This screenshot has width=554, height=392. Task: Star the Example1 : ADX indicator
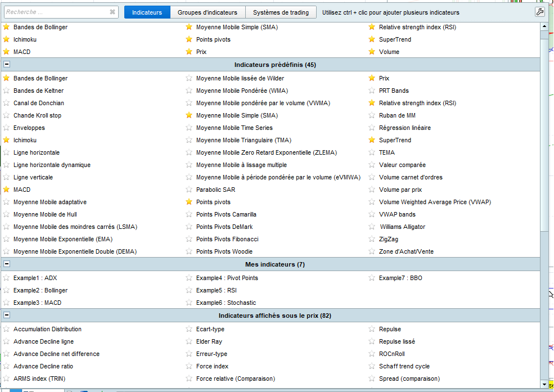tap(6, 278)
